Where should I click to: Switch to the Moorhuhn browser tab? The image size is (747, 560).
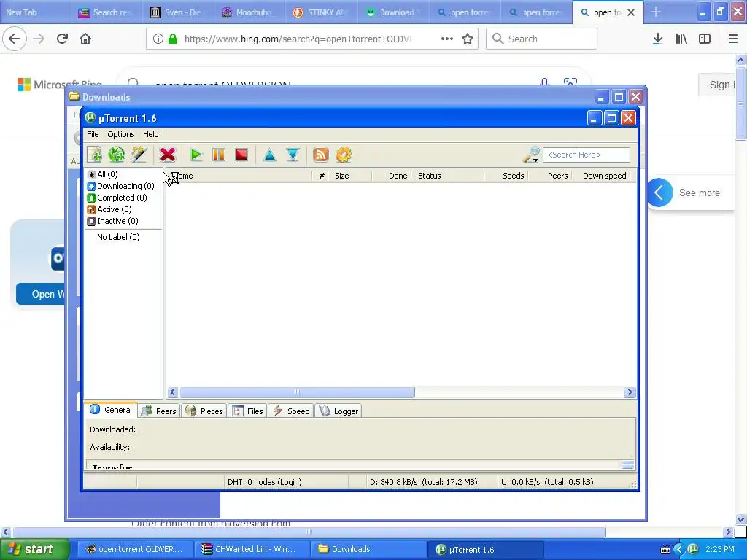coord(250,12)
